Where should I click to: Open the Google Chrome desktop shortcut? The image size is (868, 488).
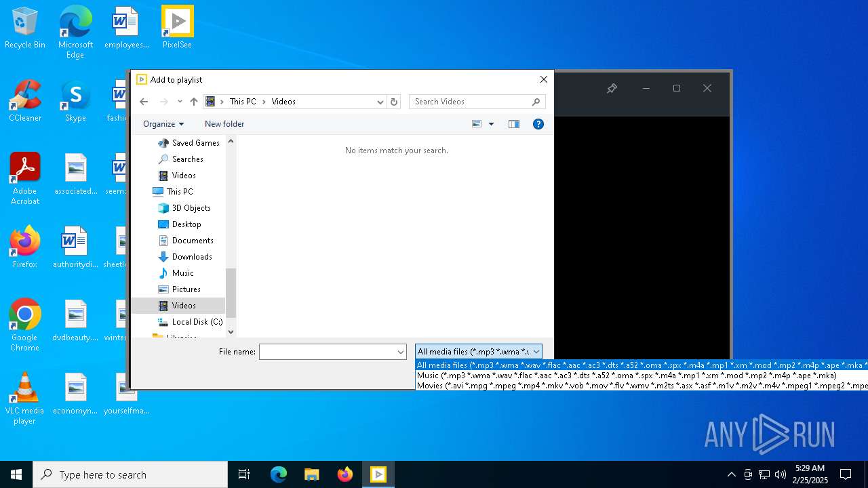tap(25, 325)
